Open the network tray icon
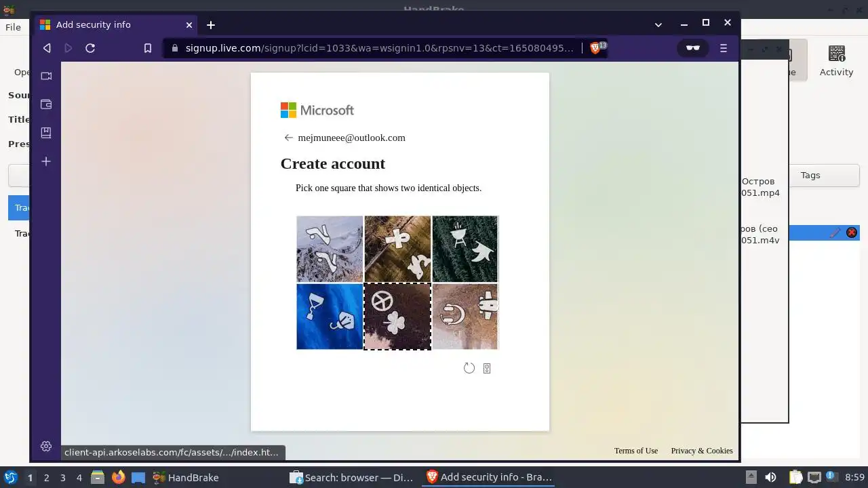 pyautogui.click(x=814, y=477)
